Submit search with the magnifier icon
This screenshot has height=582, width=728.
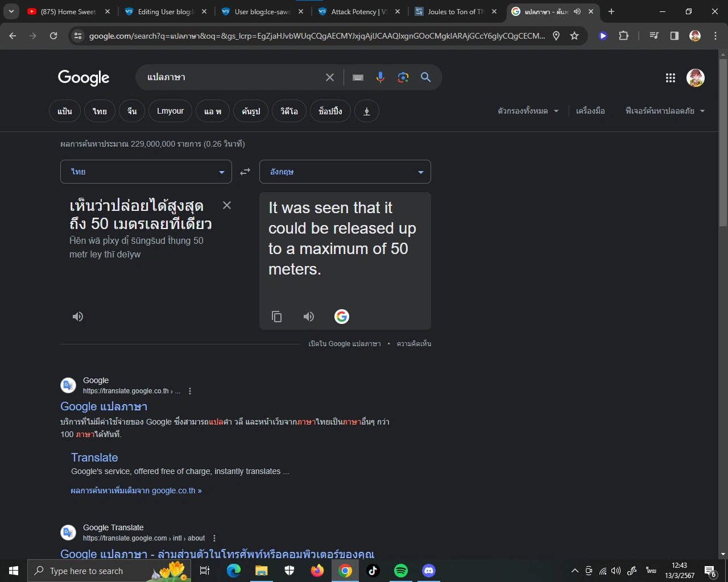[x=425, y=77]
